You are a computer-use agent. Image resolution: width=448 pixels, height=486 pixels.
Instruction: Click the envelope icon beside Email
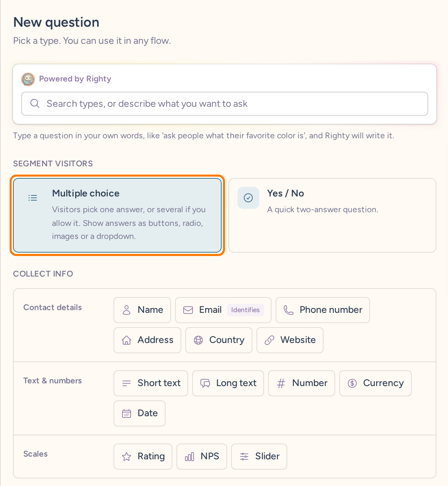click(x=188, y=310)
